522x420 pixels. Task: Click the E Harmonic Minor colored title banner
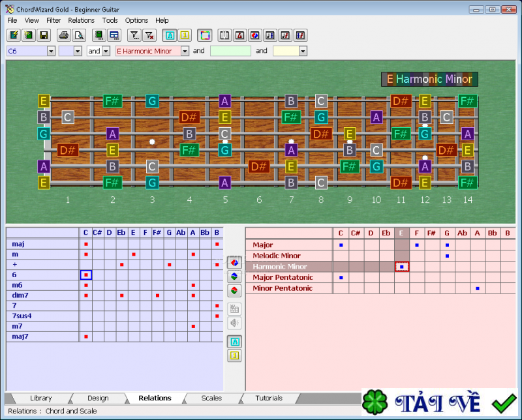[429, 80]
